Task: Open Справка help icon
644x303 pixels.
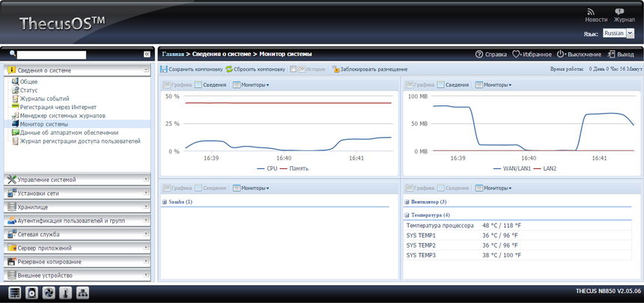Action: tap(479, 54)
